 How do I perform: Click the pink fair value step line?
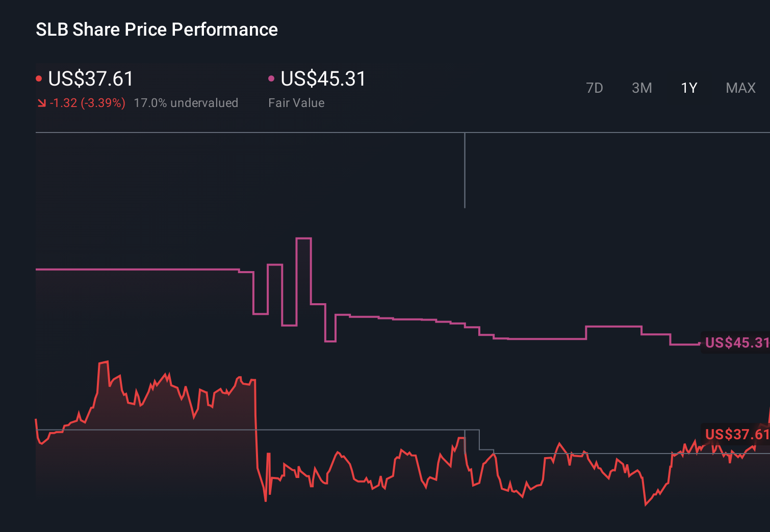click(x=408, y=318)
